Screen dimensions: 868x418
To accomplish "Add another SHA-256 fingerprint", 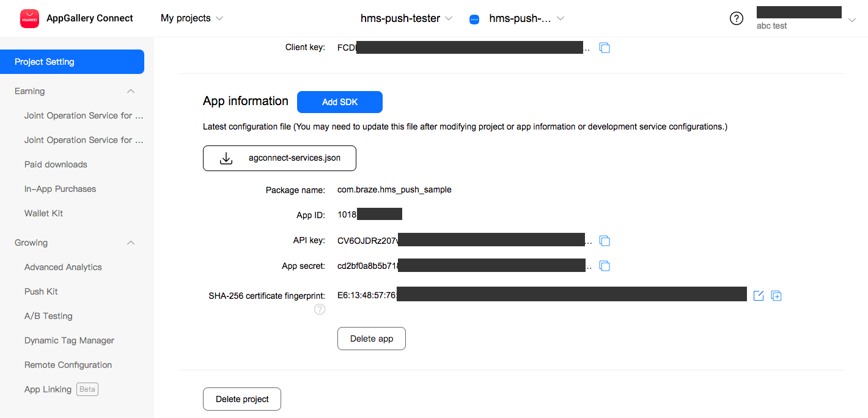I will tap(776, 296).
